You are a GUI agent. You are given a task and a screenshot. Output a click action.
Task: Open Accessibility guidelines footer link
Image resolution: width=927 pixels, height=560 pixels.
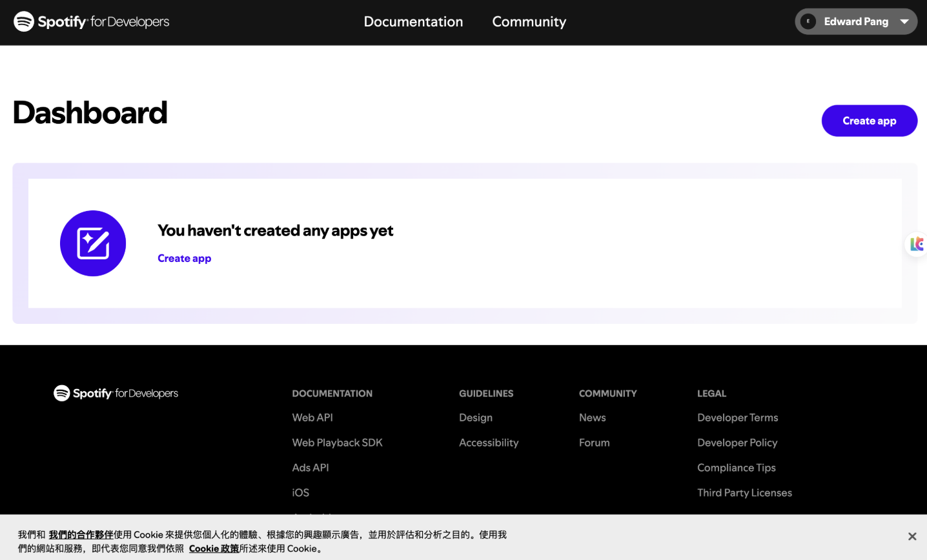coord(489,443)
